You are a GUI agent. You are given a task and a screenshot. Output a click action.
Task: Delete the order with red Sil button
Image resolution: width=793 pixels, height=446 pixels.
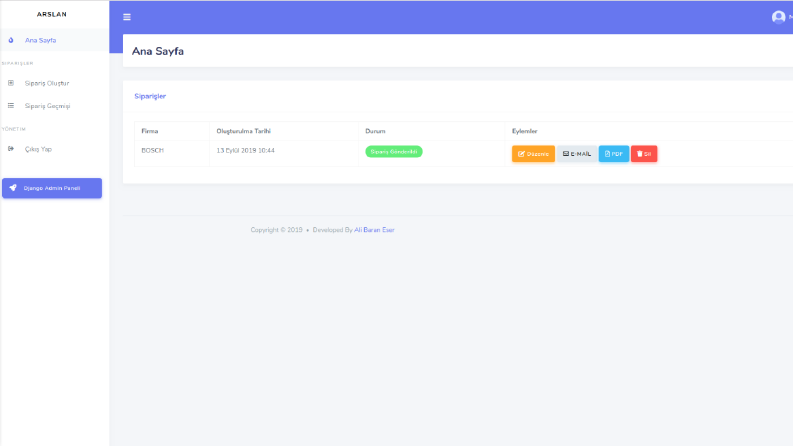click(644, 154)
